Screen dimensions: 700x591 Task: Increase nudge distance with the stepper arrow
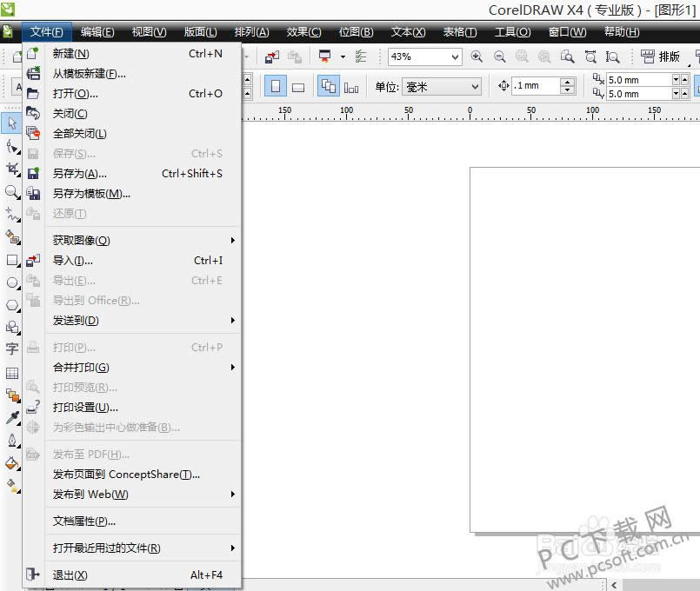(x=567, y=81)
